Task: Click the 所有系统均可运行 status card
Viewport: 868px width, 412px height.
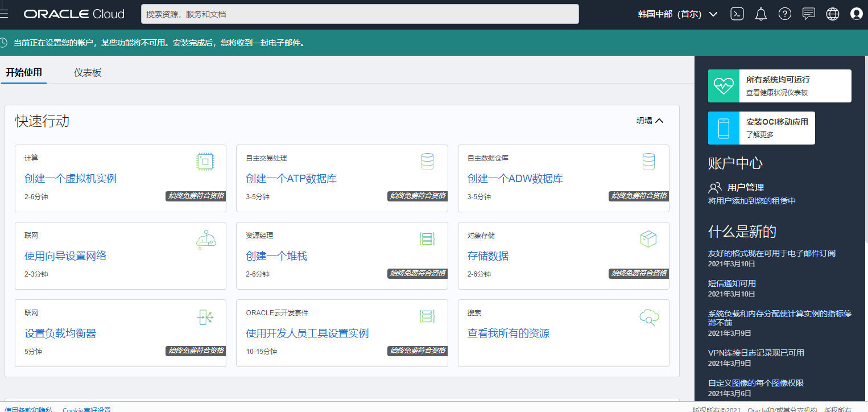Action: [x=780, y=86]
